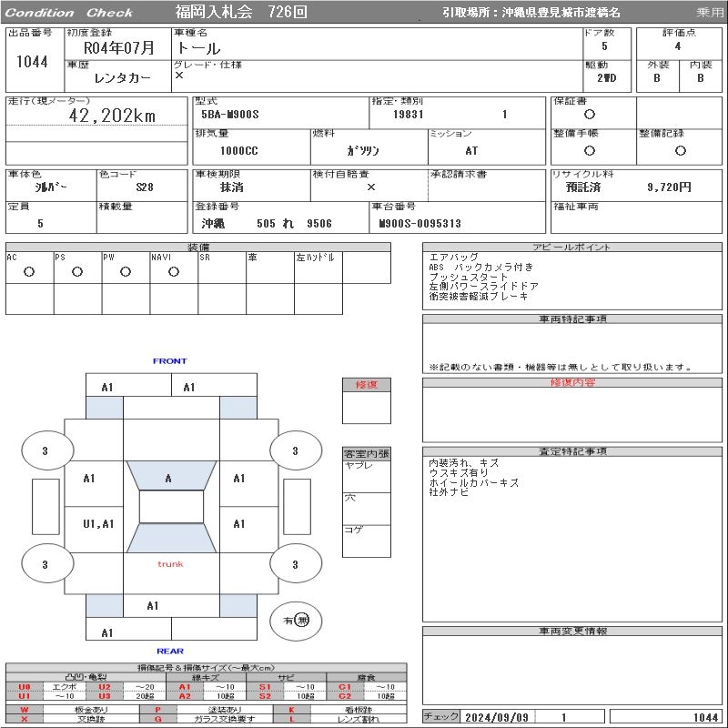
Task: Click the blue 'REAR' diagram label
Action: click(170, 651)
